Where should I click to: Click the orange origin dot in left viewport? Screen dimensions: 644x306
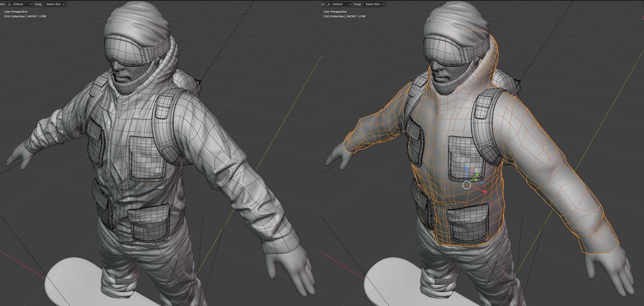[148, 185]
